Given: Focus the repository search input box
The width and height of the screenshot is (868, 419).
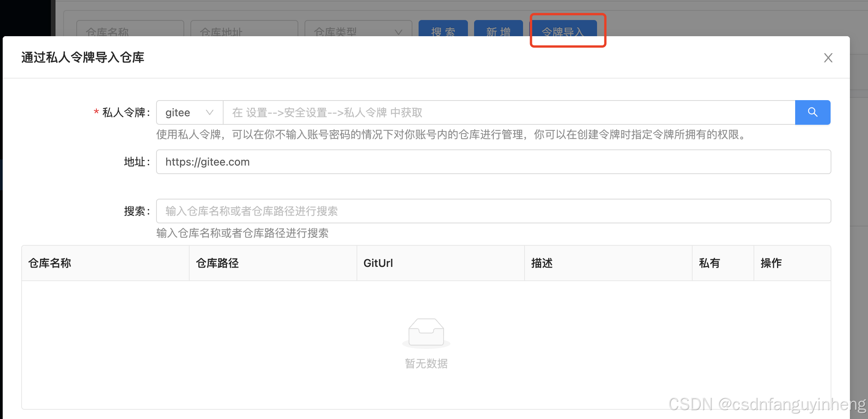Looking at the screenshot, I should 493,211.
